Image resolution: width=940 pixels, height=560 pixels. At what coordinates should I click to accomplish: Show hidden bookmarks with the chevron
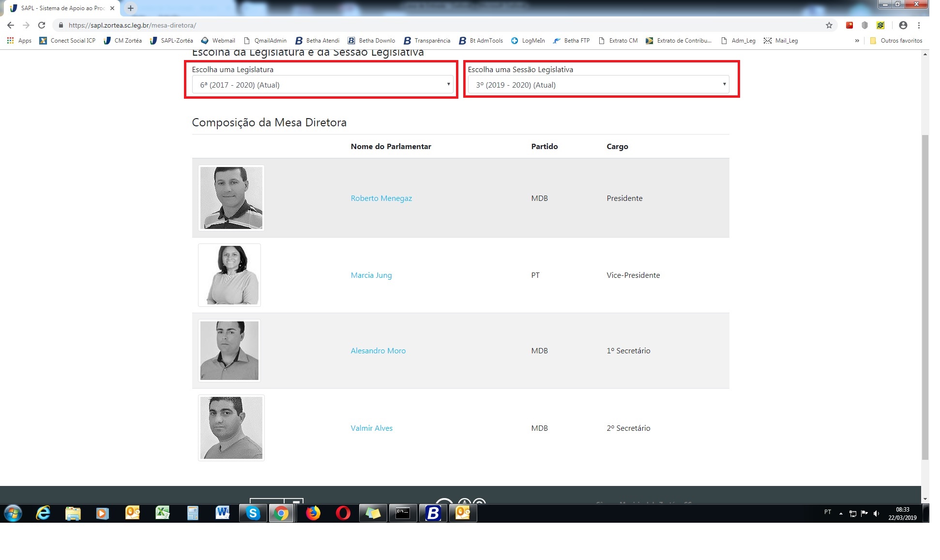click(x=857, y=41)
